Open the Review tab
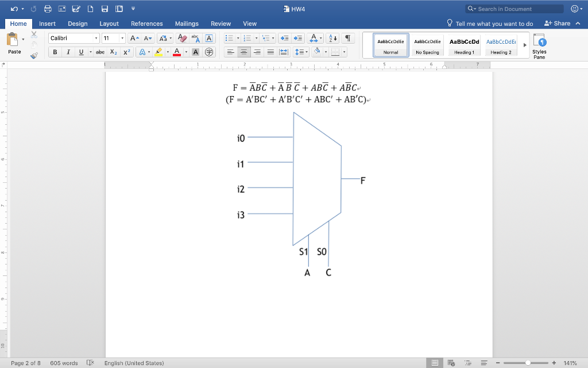 coord(221,24)
